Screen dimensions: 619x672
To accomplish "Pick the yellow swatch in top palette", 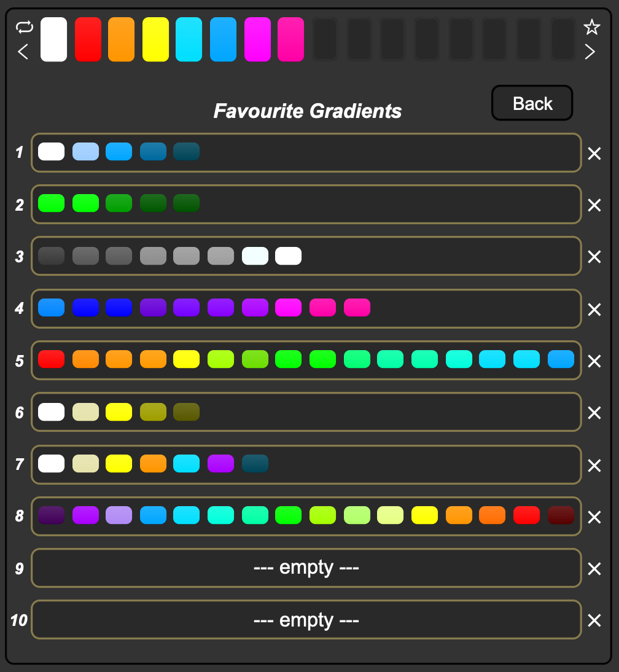I will coord(155,39).
